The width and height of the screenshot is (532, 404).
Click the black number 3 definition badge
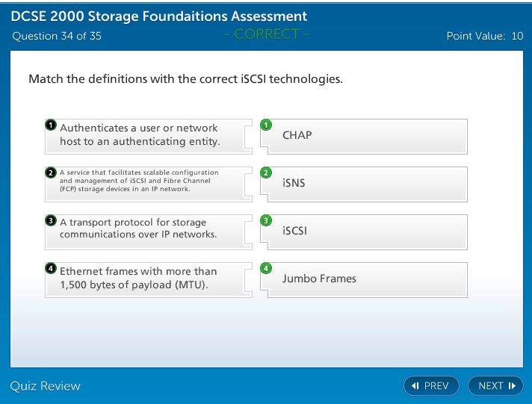point(51,220)
